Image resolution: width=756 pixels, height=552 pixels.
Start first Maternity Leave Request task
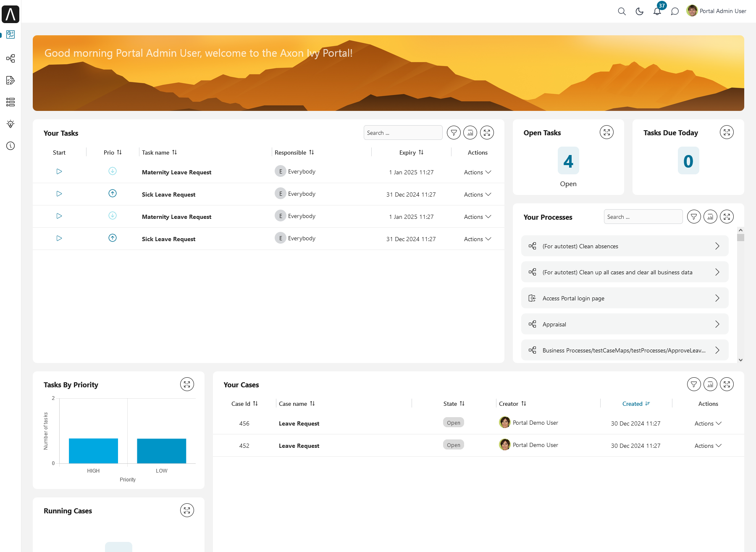tap(59, 171)
